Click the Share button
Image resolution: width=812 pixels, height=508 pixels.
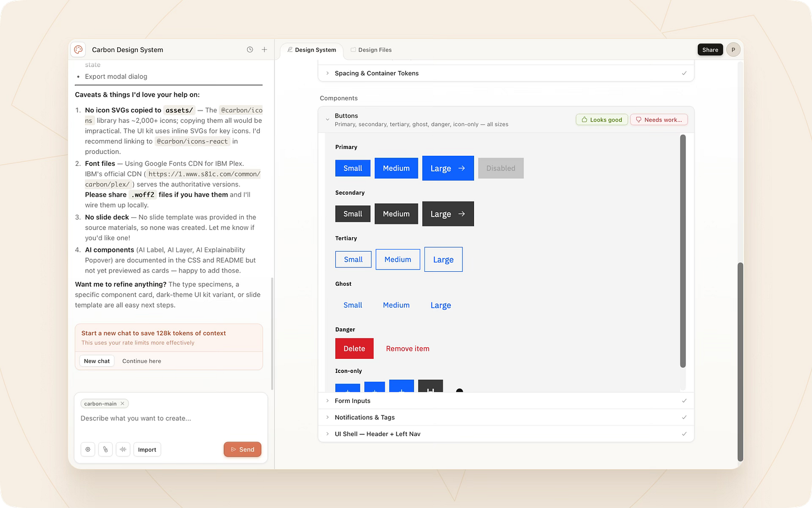[x=710, y=50]
